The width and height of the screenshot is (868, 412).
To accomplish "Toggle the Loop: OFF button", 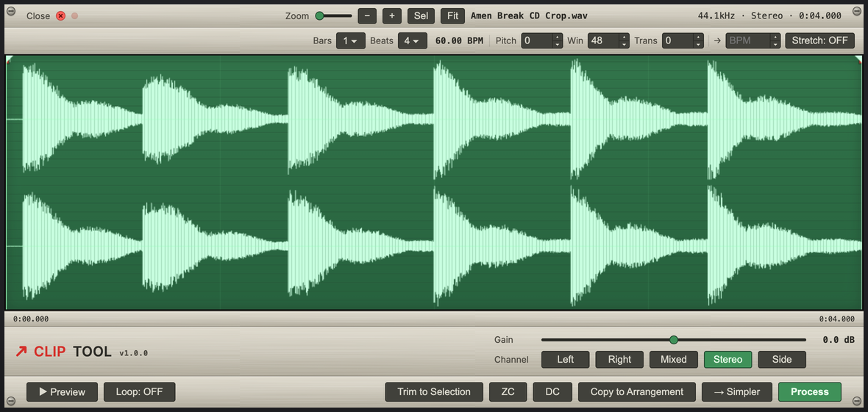I will [x=140, y=391].
